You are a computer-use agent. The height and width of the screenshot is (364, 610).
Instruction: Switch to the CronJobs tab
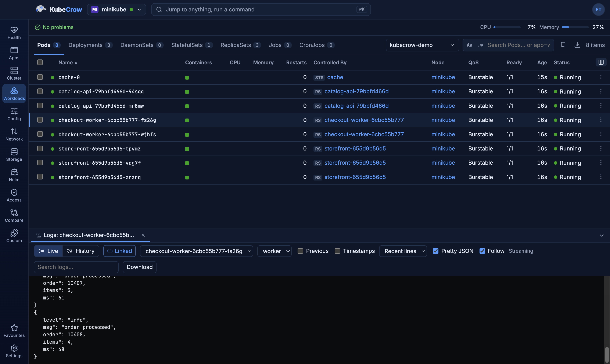(317, 45)
